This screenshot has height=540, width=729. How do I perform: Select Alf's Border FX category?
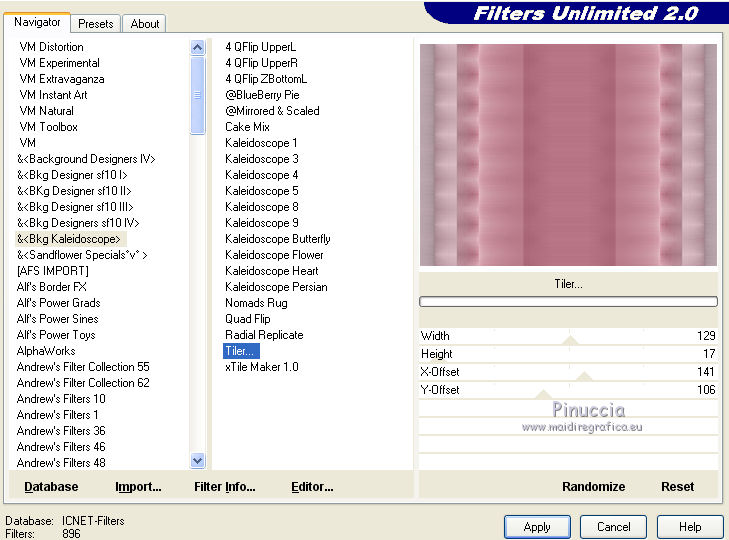pyautogui.click(x=52, y=287)
